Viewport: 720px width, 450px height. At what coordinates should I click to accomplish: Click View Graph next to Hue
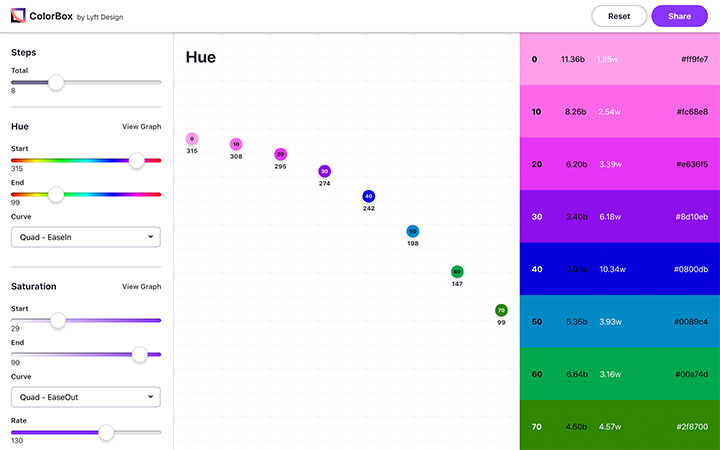point(141,127)
